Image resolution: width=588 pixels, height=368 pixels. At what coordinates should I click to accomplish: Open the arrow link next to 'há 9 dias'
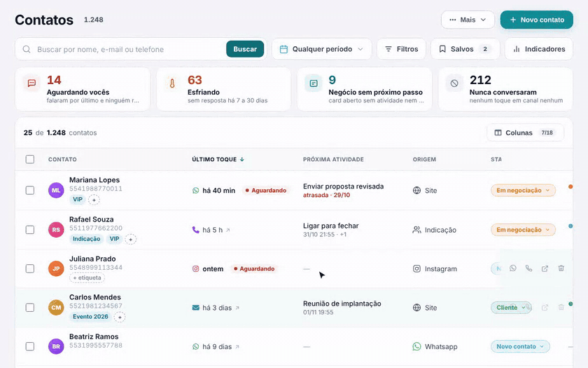click(x=237, y=347)
